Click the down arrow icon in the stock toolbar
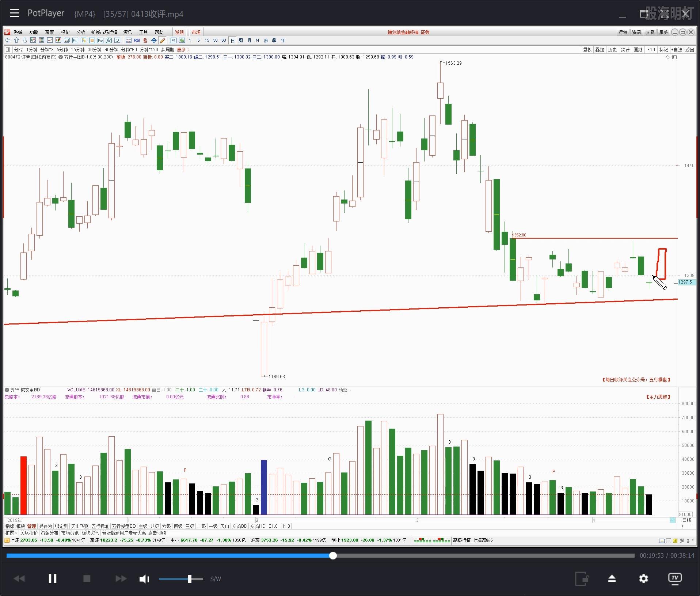The height and width of the screenshot is (596, 700). coord(24,40)
